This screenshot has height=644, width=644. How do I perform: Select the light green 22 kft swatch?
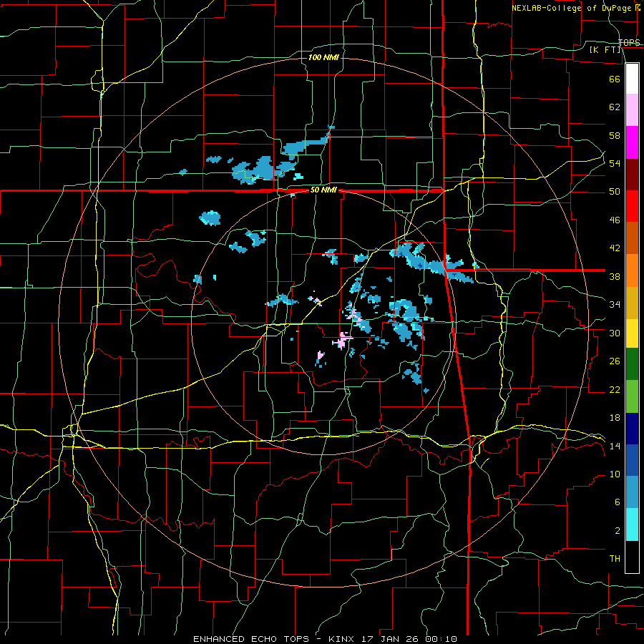click(632, 396)
